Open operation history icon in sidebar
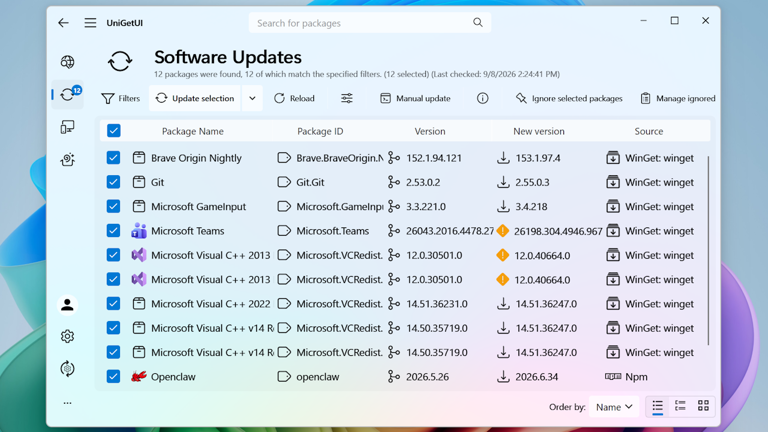 [68, 368]
